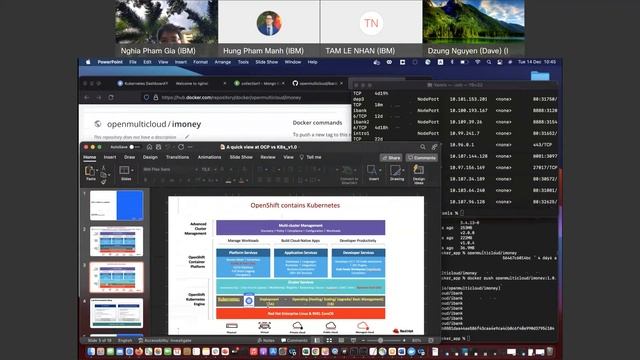
Task: Click the Save icon in PowerPoint title bar
Action: click(x=158, y=147)
